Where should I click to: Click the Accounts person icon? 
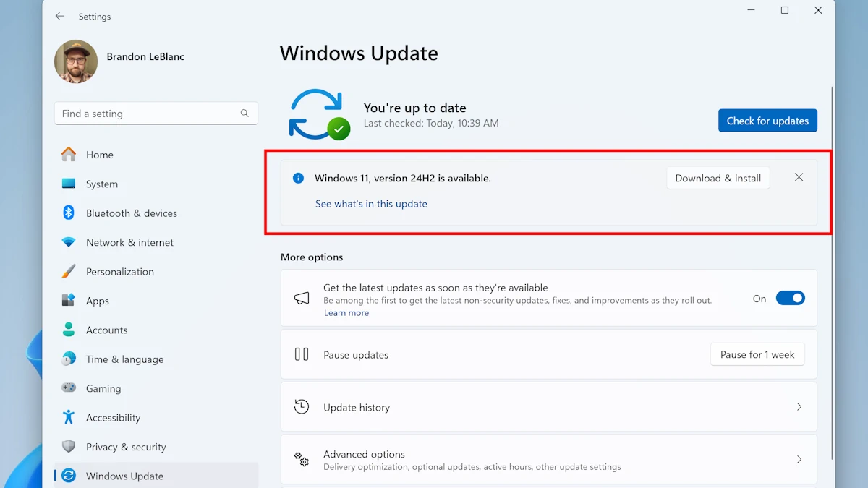point(69,330)
